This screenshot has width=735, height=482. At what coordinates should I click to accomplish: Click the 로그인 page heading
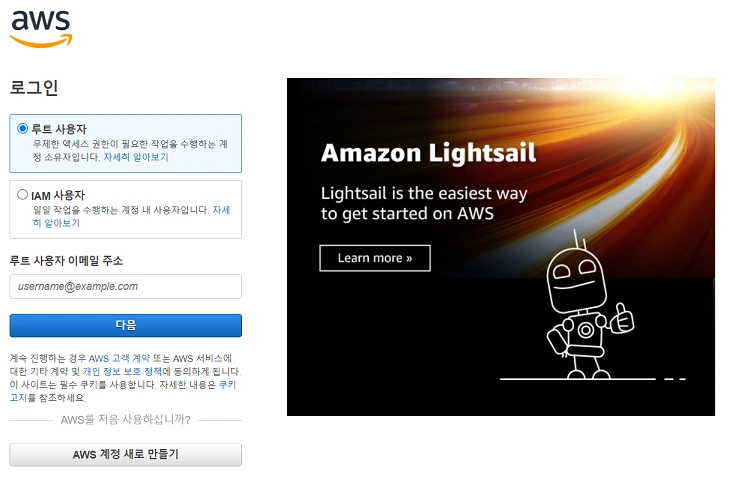click(x=34, y=88)
